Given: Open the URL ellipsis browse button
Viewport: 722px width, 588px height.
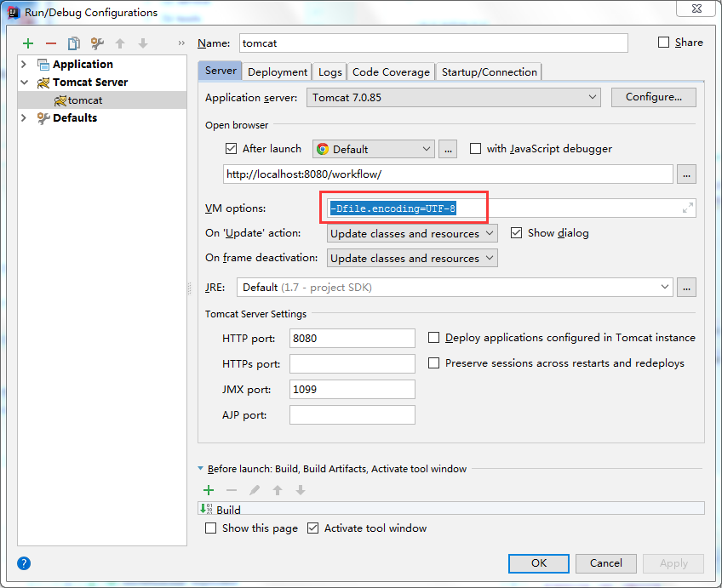Looking at the screenshot, I should (686, 174).
